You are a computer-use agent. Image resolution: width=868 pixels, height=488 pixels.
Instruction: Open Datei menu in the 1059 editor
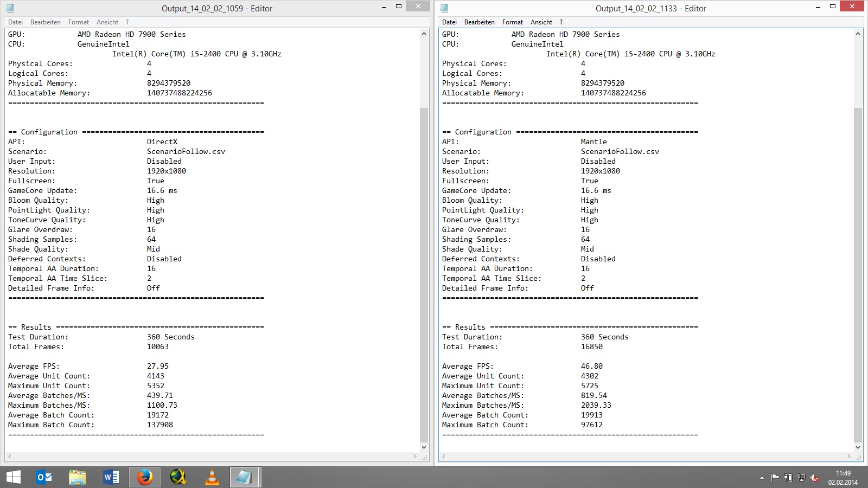[x=16, y=22]
